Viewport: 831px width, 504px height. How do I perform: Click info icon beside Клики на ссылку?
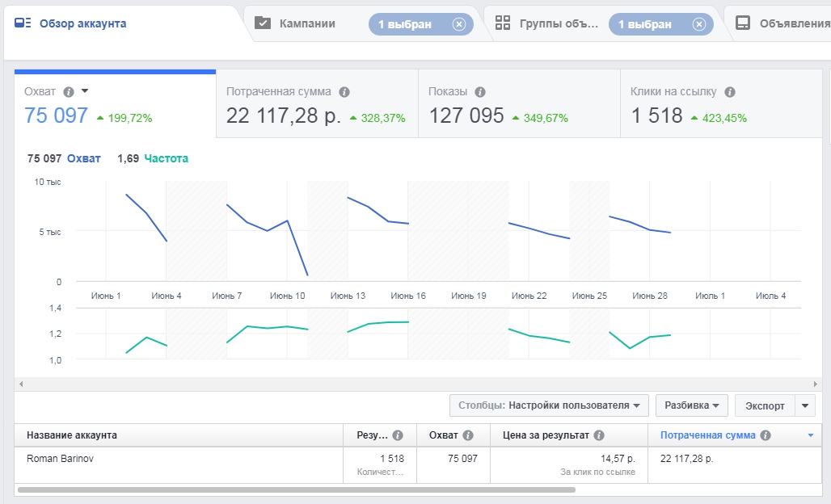pos(730,92)
